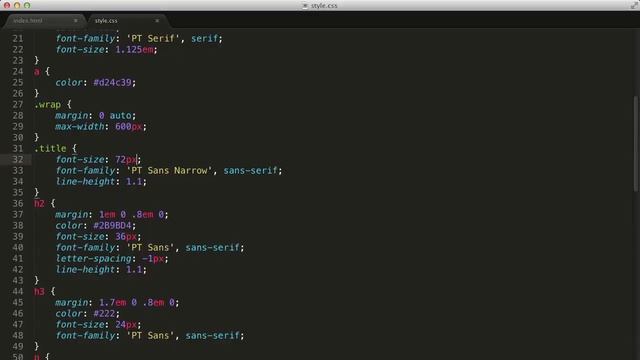The image size is (640, 360).
Task: Click the #2B9BD4 color value
Action: (112, 225)
